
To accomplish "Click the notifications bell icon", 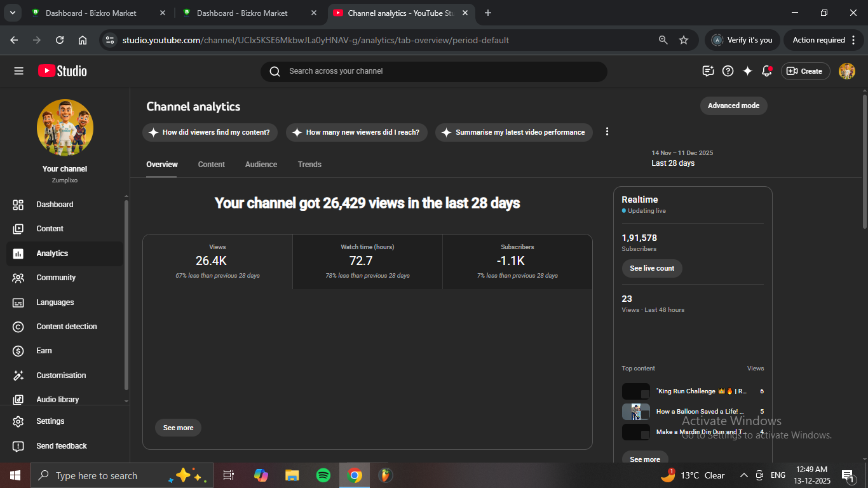I will (767, 71).
